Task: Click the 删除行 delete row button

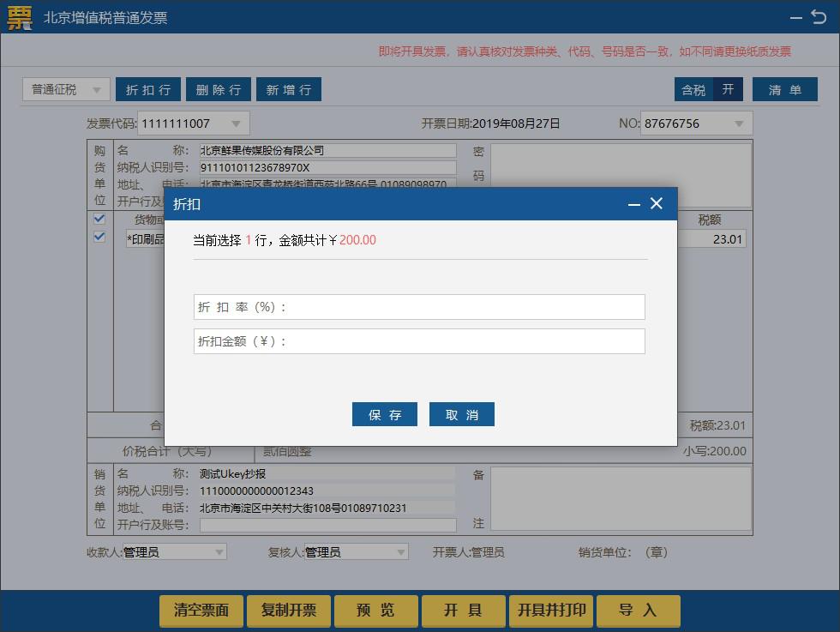Action: pos(218,89)
